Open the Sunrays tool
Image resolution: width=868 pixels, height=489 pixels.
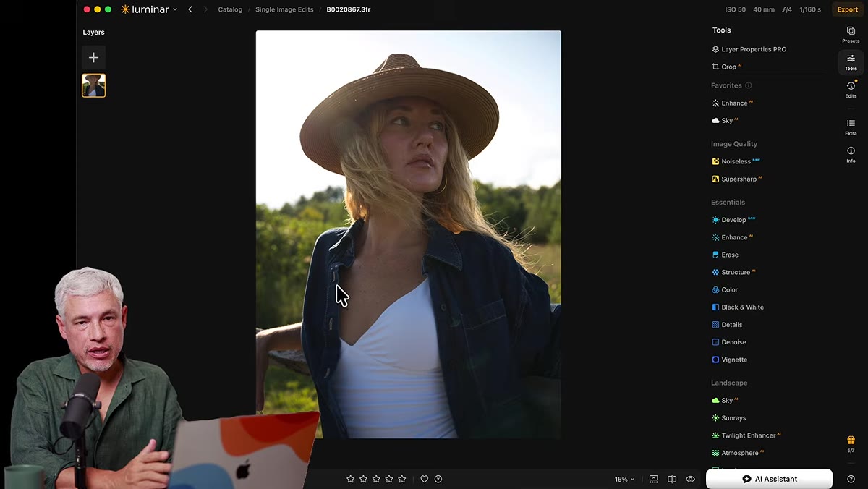click(728, 418)
